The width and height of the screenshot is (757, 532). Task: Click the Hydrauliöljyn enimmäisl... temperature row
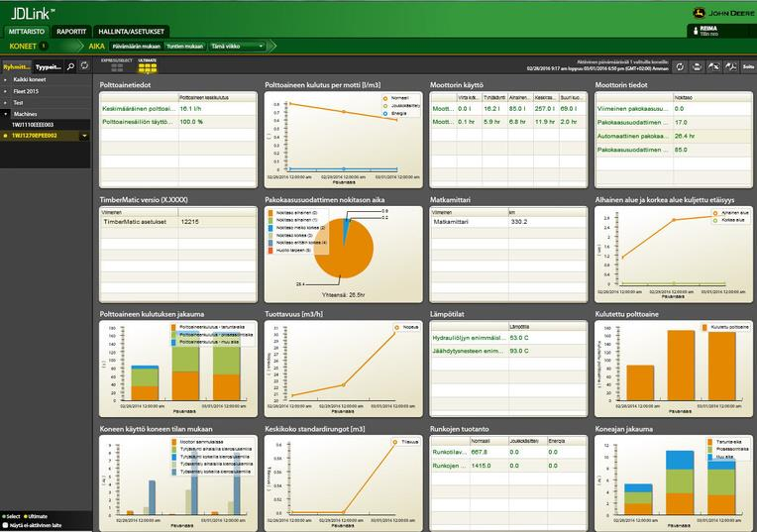click(508, 338)
